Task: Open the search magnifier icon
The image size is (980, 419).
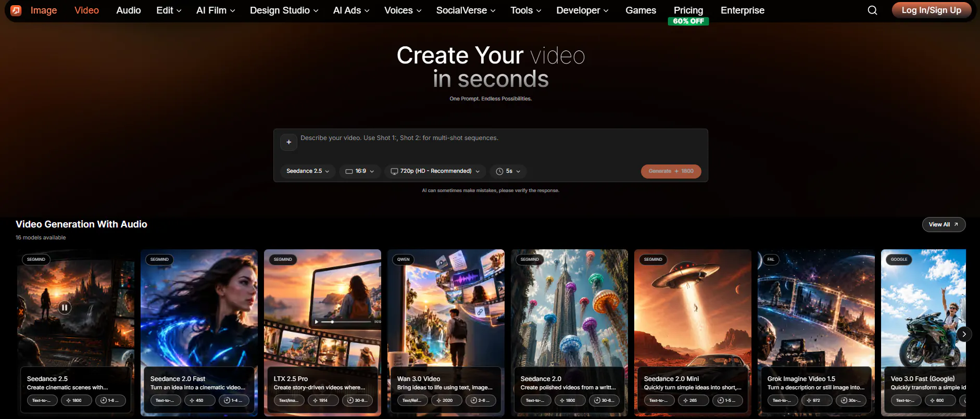Action: point(873,10)
